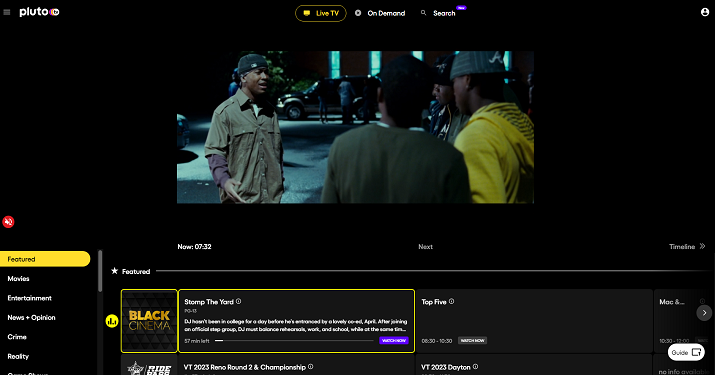This screenshot has height=375, width=715.
Task: Open info icon next to Stomp The Yard
Action: tap(238, 302)
